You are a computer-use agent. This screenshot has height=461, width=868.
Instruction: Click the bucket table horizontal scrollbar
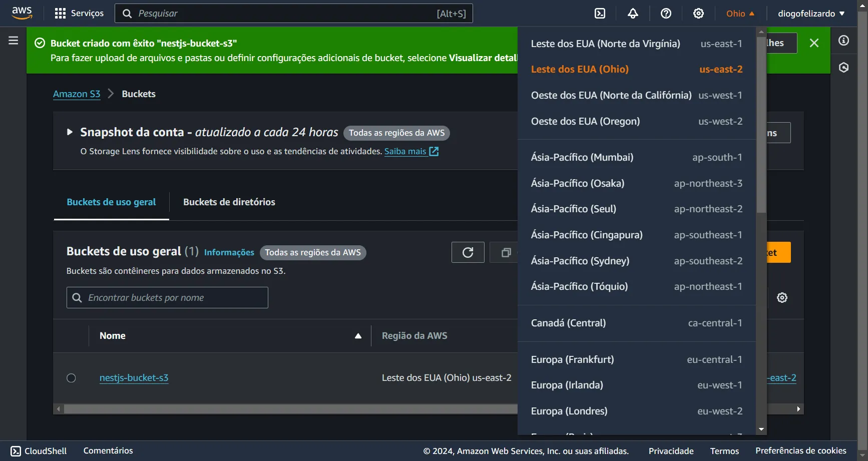click(x=290, y=409)
